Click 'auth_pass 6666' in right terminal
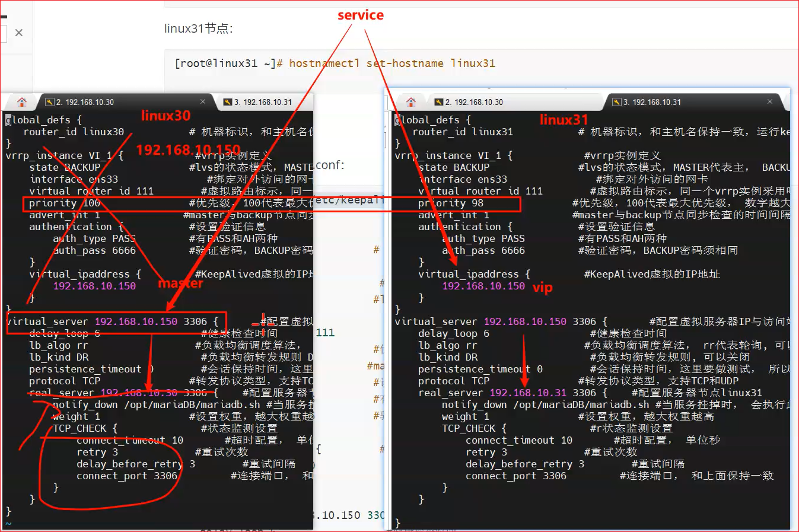799x532 pixels. (x=483, y=250)
